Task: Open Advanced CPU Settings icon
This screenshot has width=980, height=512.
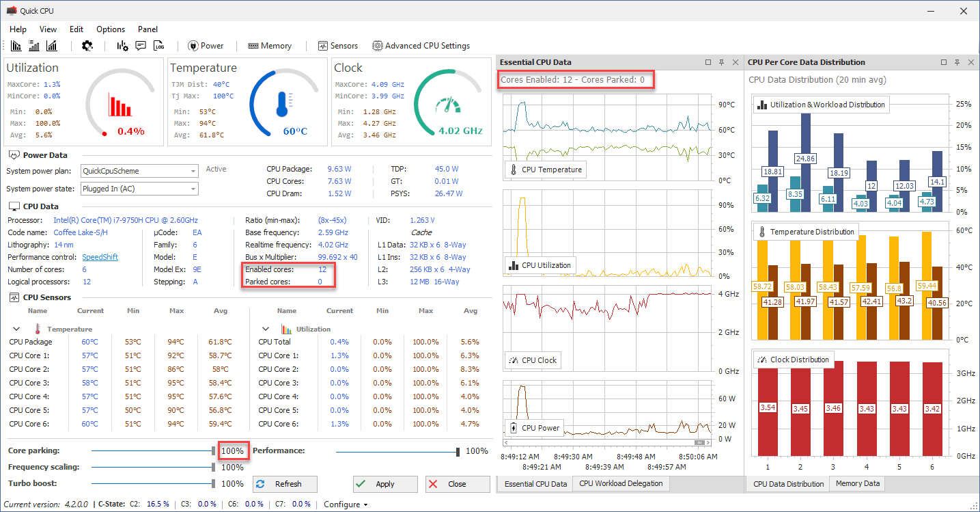Action: pos(421,46)
